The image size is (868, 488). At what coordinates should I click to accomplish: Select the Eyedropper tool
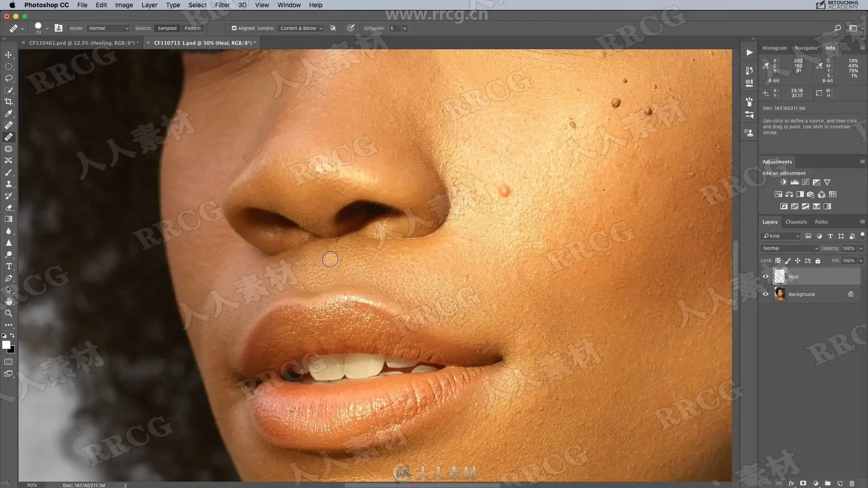click(x=9, y=113)
